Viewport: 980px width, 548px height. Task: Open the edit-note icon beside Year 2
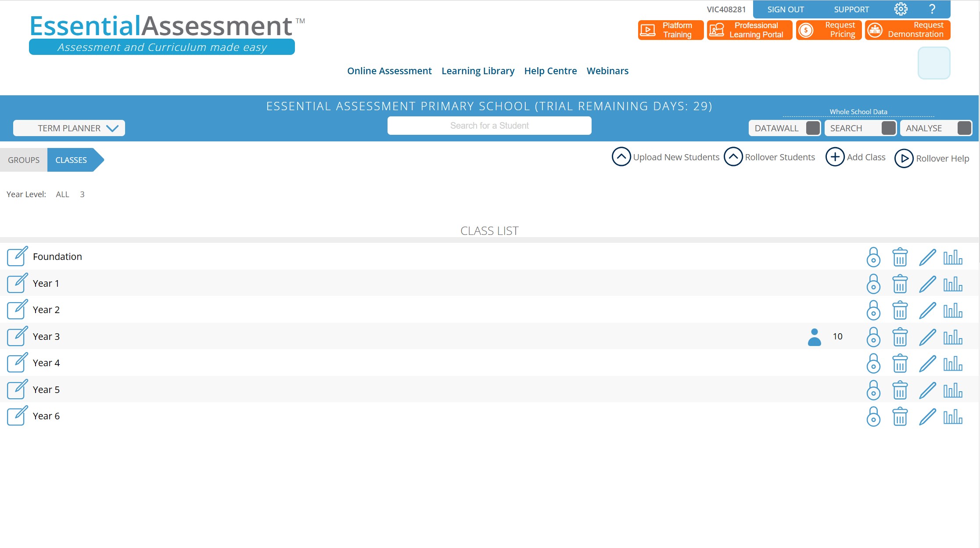coord(17,310)
